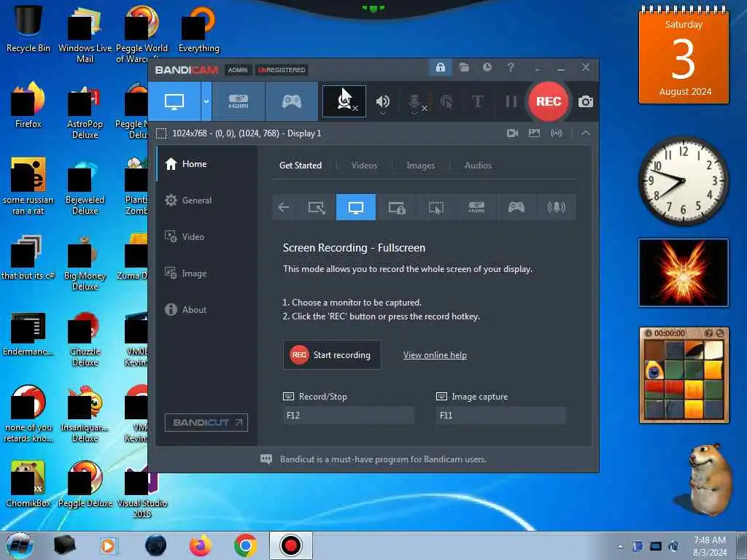This screenshot has height=560, width=747.
Task: Open the screen mode dropdown arrow
Action: point(206,101)
